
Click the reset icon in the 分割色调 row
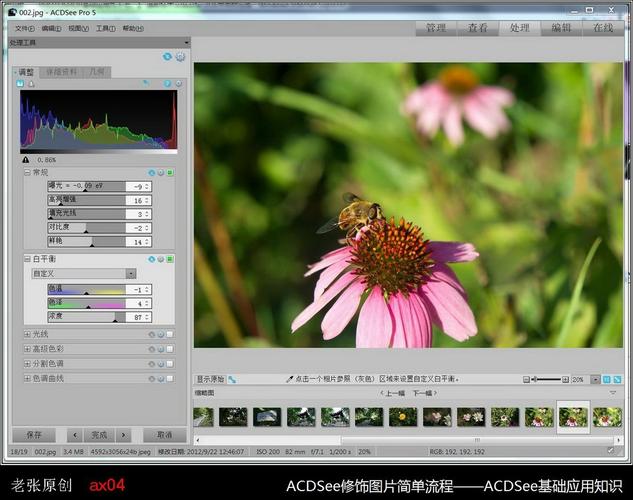152,364
